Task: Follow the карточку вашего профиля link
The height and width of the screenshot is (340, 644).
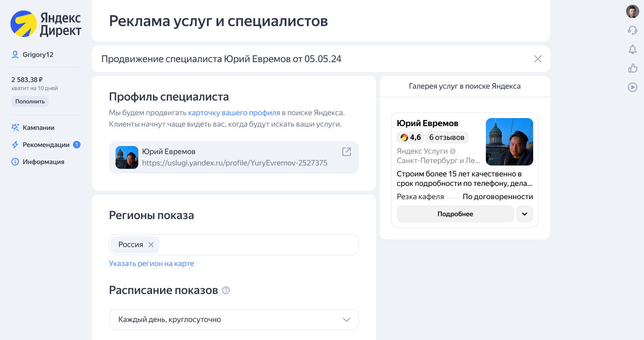Action: pos(234,113)
